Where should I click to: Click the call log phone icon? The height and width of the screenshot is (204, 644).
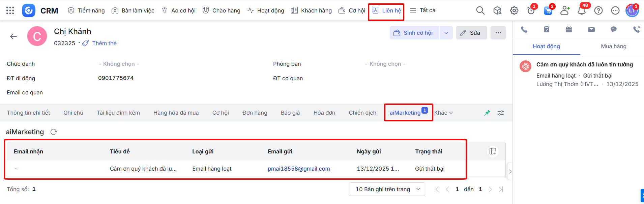[x=636, y=30]
